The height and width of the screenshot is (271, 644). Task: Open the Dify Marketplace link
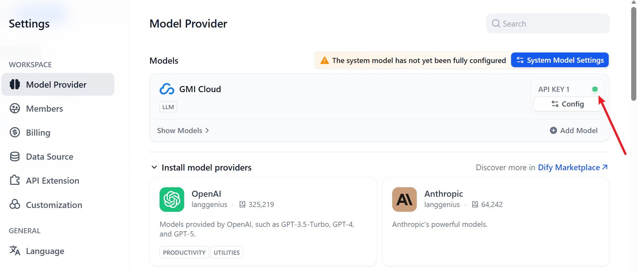[573, 167]
